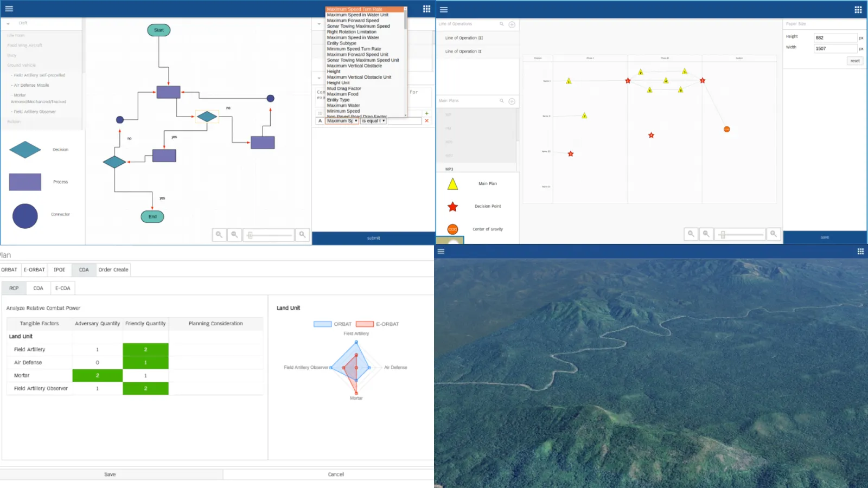
Task: Choose 'Entity Subtype' from the list
Action: tap(342, 43)
